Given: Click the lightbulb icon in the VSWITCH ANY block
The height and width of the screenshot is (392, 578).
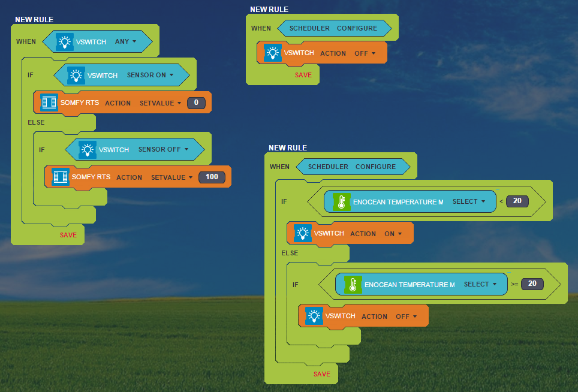Looking at the screenshot, I should 65,42.
